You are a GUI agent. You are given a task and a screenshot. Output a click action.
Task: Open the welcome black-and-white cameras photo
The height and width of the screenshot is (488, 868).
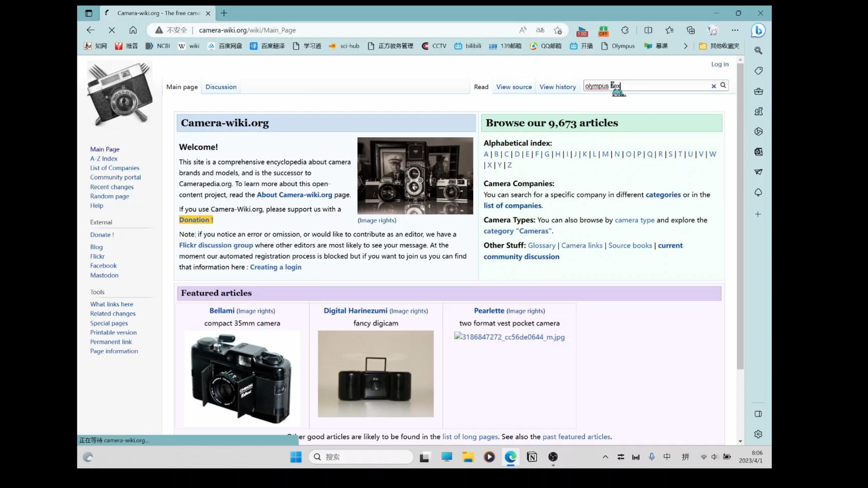click(x=415, y=176)
